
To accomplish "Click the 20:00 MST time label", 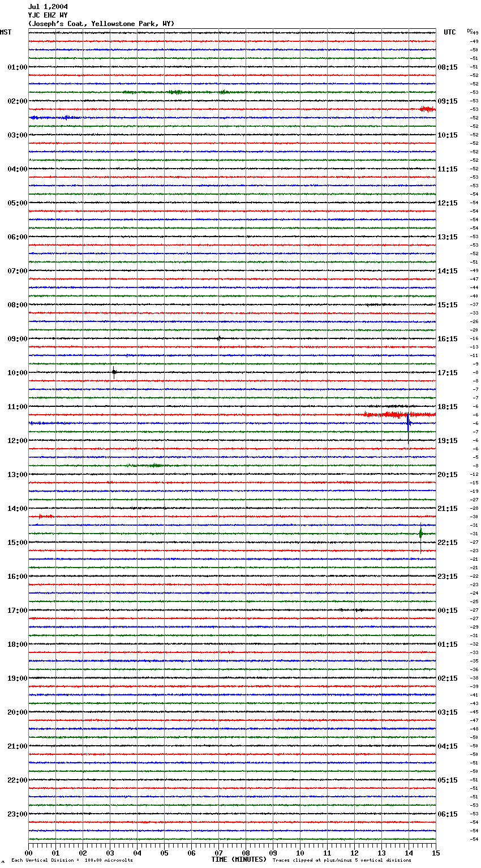I will (x=18, y=712).
